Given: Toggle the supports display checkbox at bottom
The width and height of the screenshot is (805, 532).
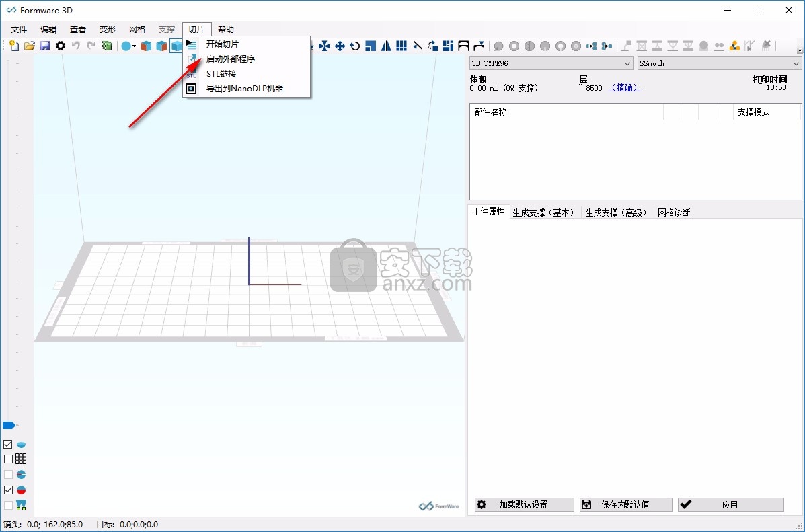Looking at the screenshot, I should tap(8, 505).
